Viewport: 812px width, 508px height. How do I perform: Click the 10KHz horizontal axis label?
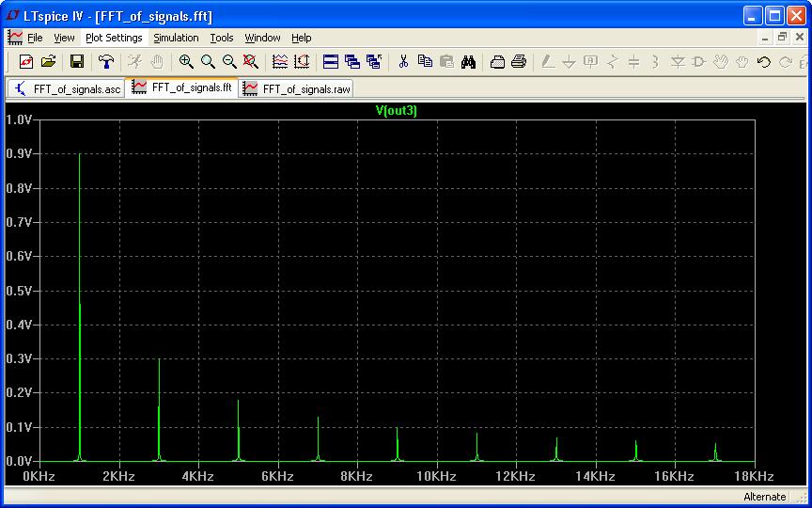coord(436,476)
